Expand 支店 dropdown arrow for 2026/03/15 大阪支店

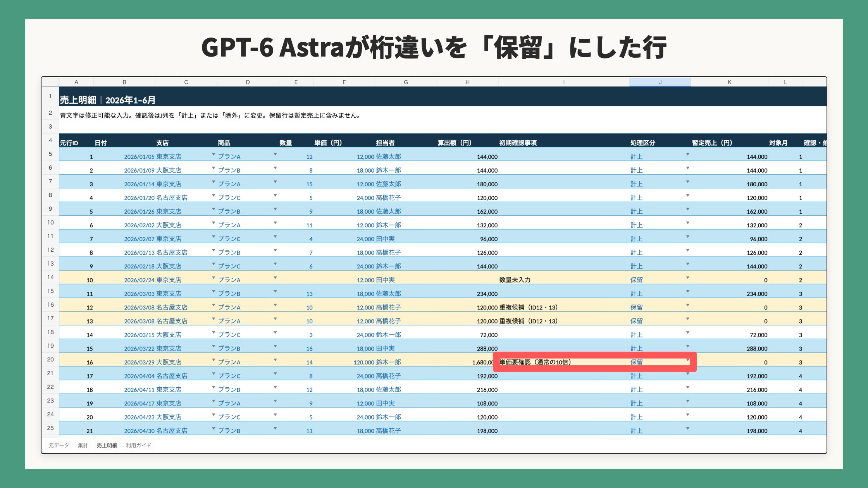coord(214,333)
